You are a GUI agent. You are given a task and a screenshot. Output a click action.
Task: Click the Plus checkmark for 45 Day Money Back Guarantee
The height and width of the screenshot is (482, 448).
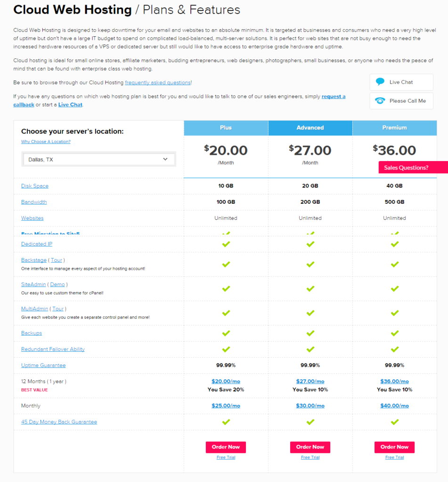(226, 422)
